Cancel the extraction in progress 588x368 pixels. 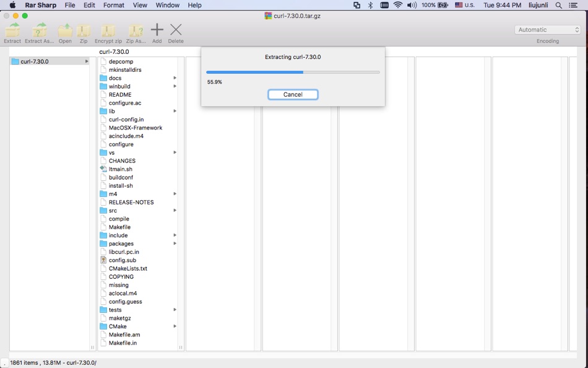pyautogui.click(x=293, y=95)
